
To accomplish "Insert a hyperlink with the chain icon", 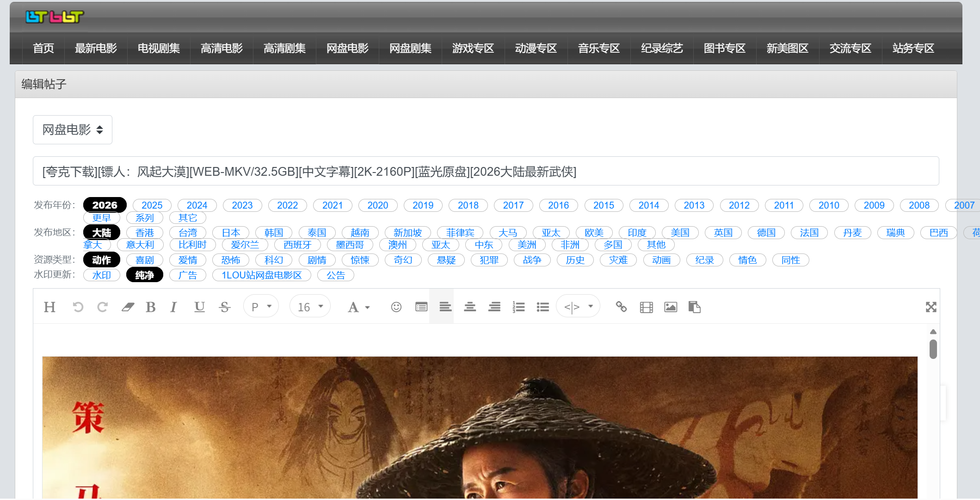I will 622,307.
